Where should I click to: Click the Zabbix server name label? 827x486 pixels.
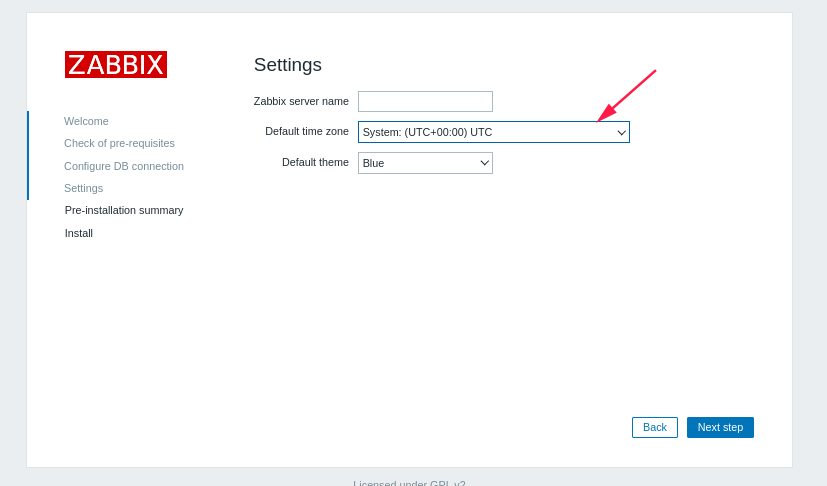point(301,101)
